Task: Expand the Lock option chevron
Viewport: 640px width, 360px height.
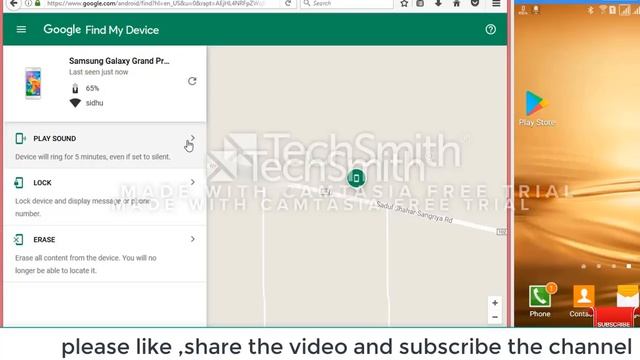Action: (193, 182)
